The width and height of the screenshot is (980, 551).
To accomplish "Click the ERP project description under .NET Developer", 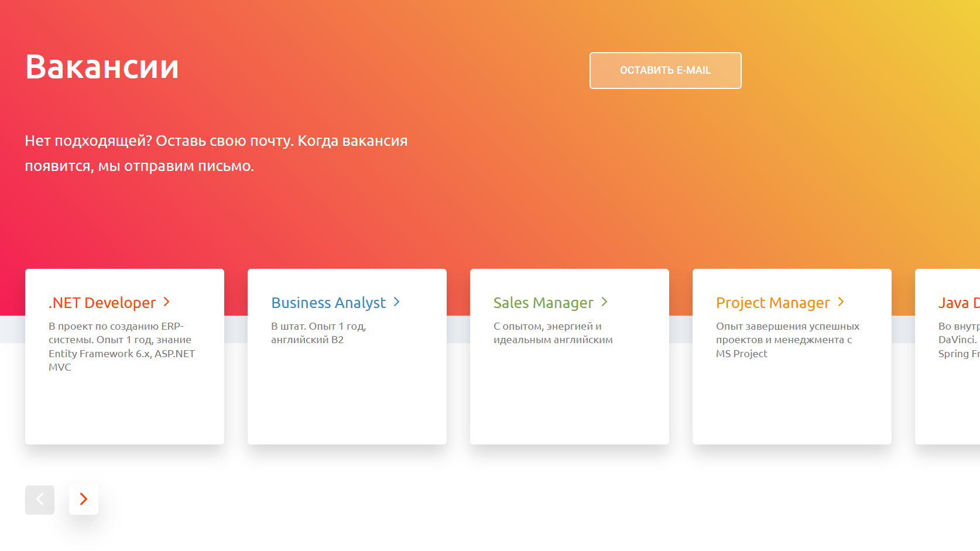I will click(121, 347).
